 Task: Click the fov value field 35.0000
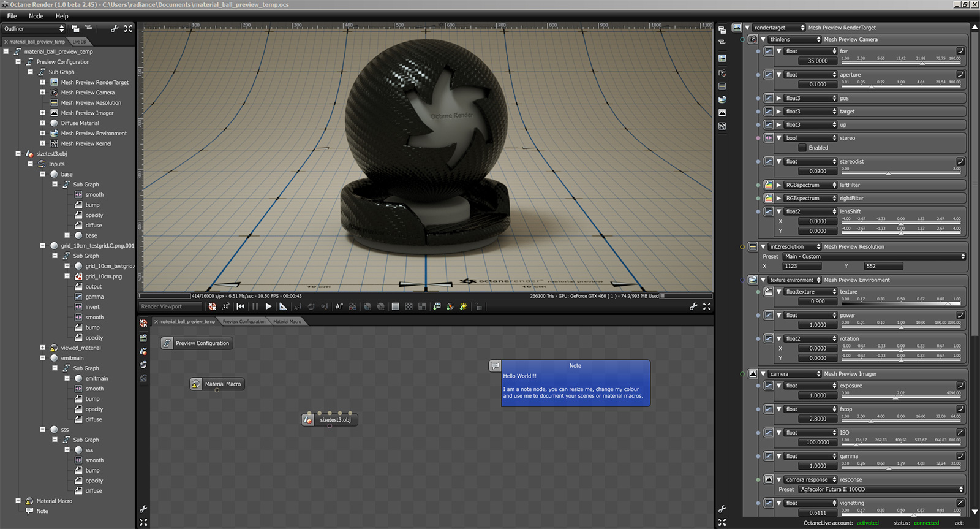(818, 61)
